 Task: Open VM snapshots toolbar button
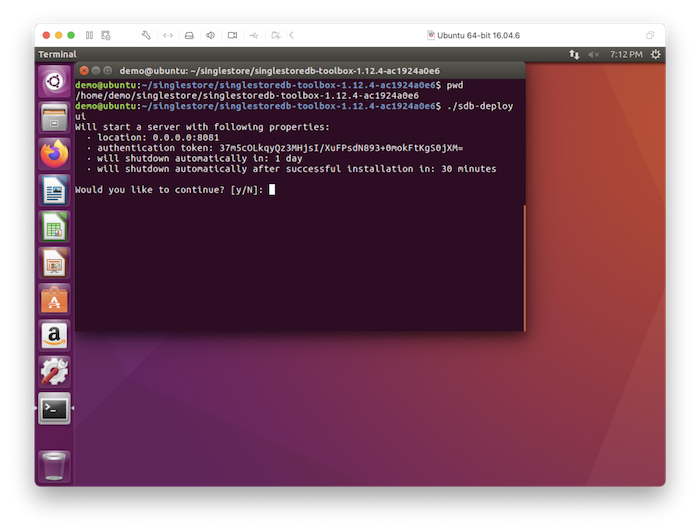tap(106, 35)
